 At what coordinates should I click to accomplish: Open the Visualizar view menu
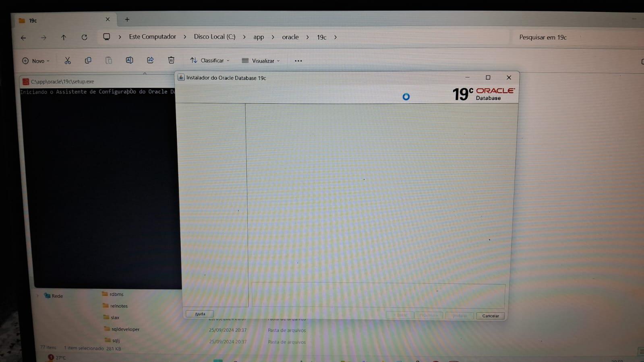click(x=261, y=61)
